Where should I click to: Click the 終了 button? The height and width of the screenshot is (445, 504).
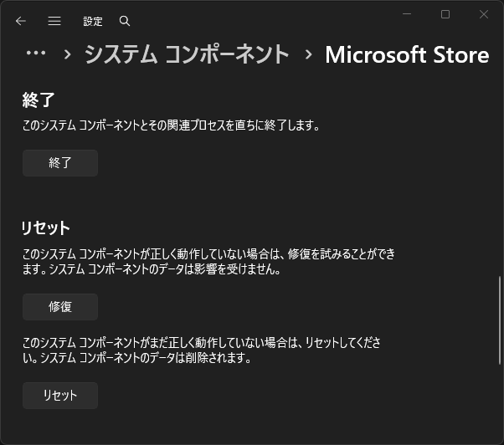pyautogui.click(x=60, y=163)
